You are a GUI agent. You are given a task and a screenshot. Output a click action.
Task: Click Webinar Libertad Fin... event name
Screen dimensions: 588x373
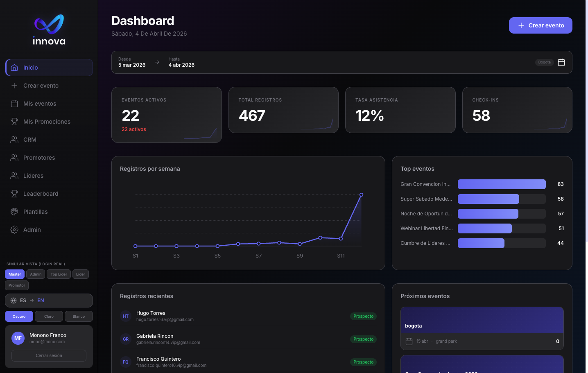pyautogui.click(x=427, y=228)
